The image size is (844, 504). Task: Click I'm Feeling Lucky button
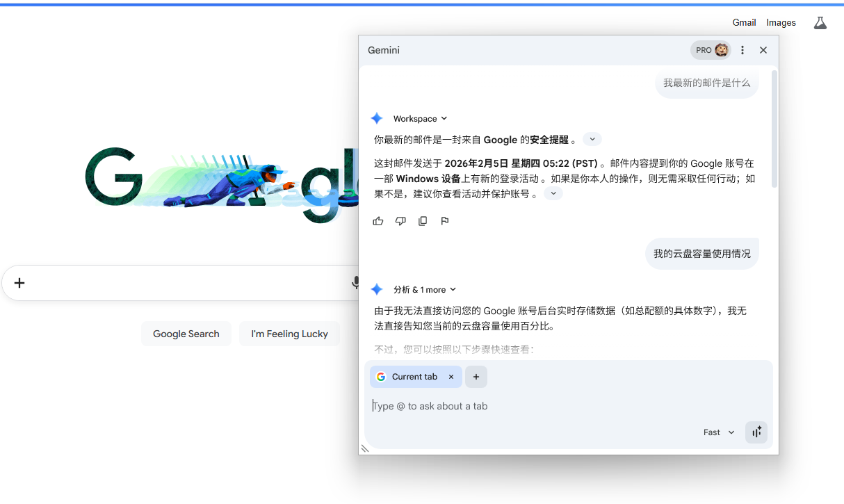(x=289, y=334)
